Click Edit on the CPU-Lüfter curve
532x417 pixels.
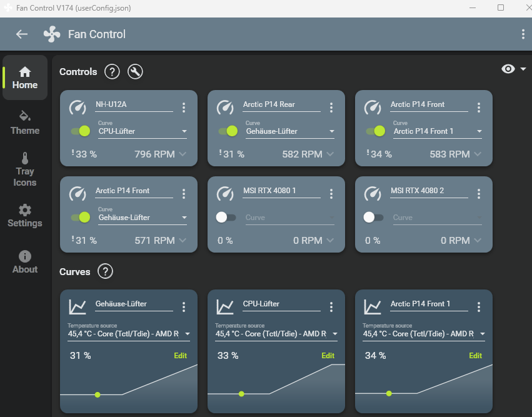(328, 356)
